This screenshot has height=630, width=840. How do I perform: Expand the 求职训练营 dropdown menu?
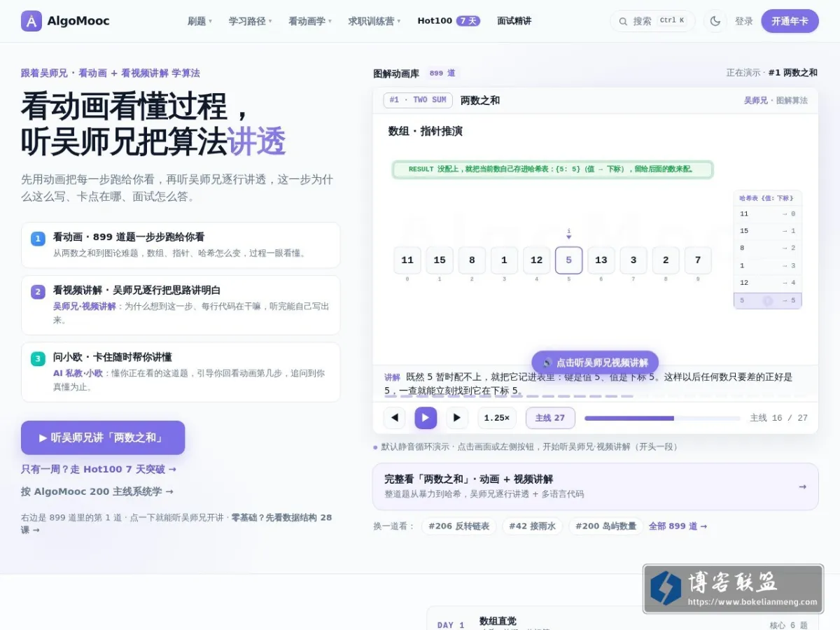[374, 21]
